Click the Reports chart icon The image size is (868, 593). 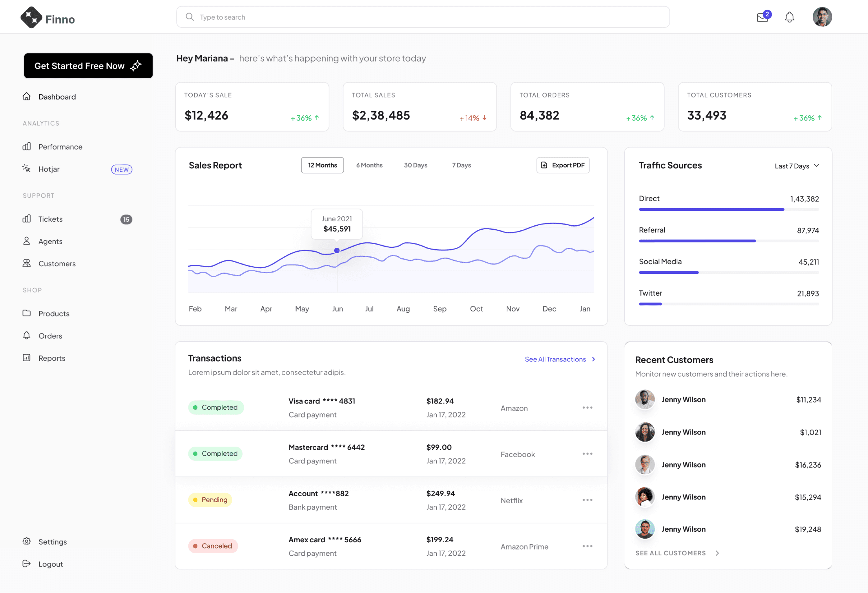pyautogui.click(x=26, y=358)
